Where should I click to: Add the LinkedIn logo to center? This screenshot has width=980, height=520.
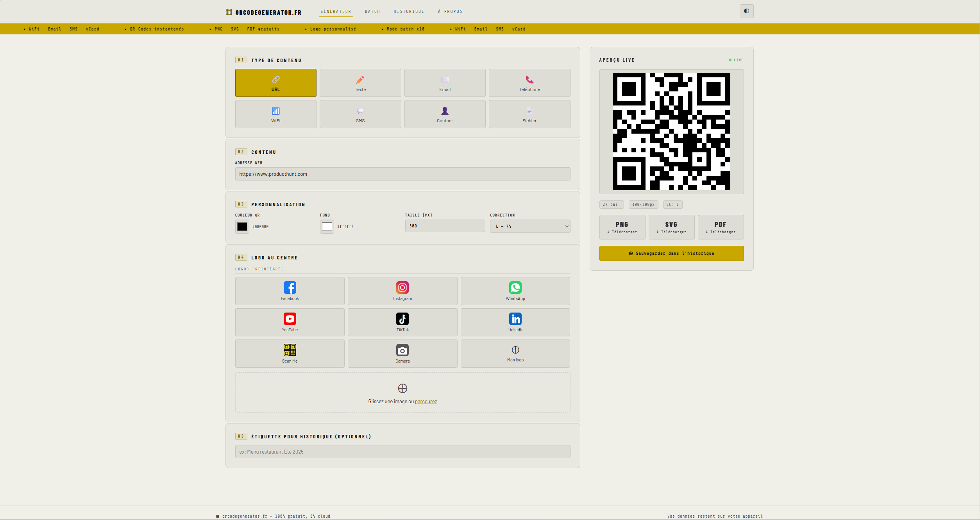515,322
